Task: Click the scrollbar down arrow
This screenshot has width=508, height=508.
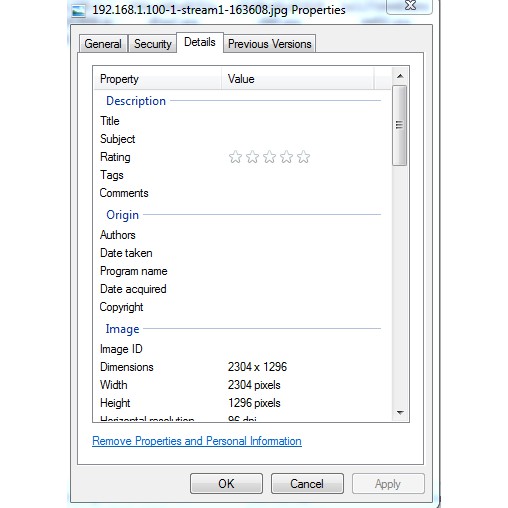Action: point(400,413)
